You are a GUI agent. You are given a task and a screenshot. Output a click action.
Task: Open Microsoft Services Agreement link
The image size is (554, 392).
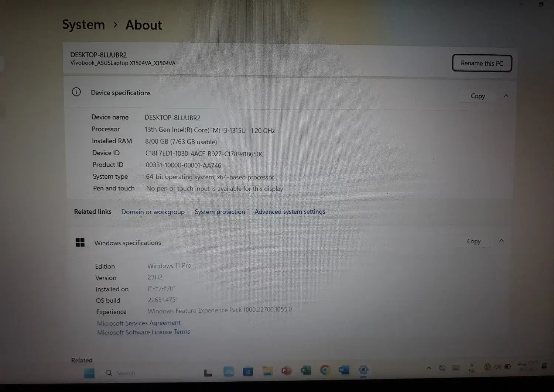tap(139, 323)
